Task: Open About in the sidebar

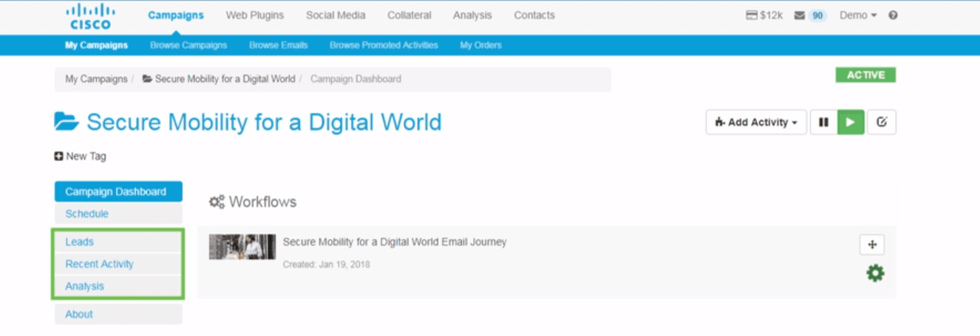Action: point(118,315)
